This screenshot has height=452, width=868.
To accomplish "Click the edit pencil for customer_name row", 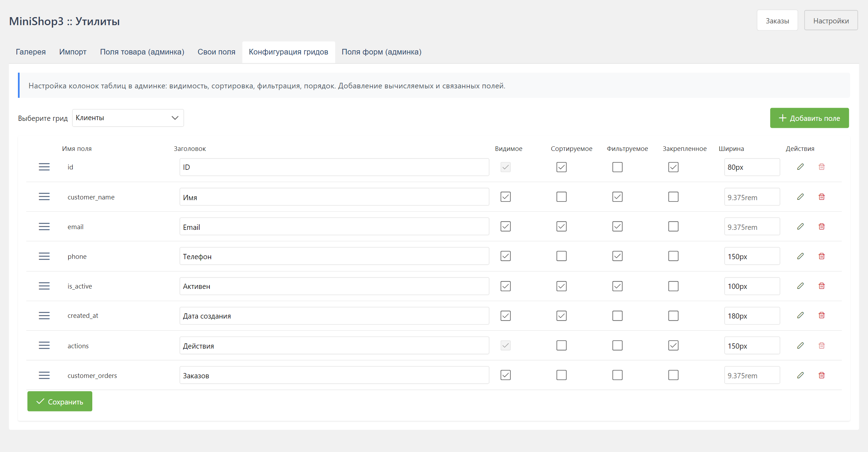I will click(800, 197).
